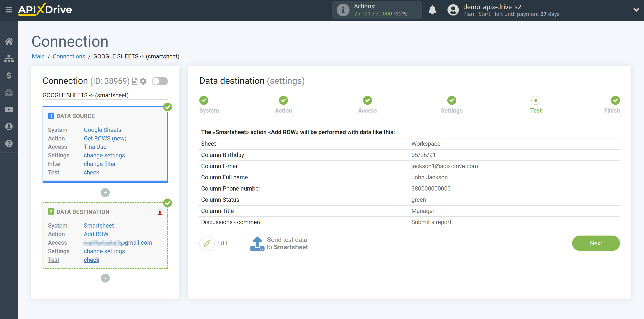This screenshot has width=644, height=319.
Task: Open the hamburger menu
Action: (x=9, y=10)
